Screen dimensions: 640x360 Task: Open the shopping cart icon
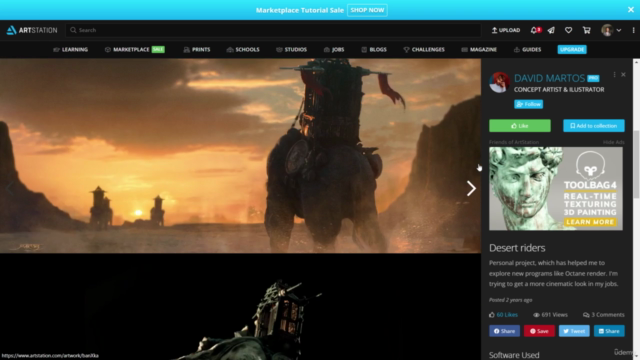coord(587,30)
